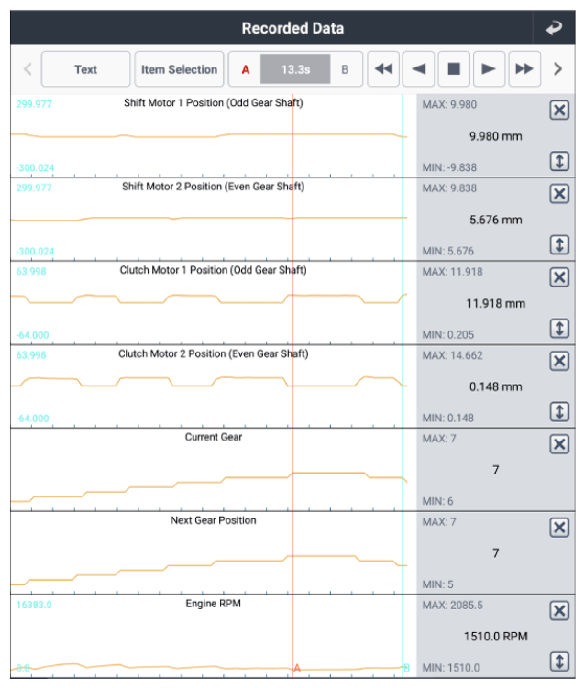Remove the Shift Motor 1 Position graph
This screenshot has height=688, width=585.
click(x=559, y=110)
